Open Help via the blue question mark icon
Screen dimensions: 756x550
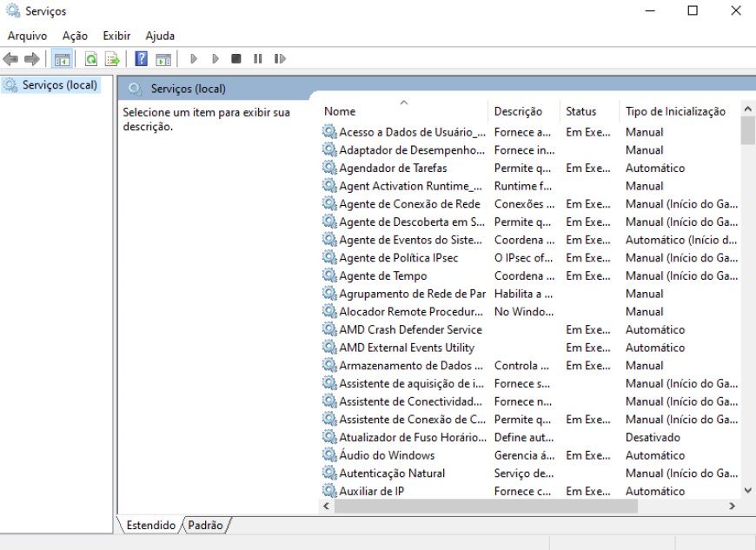[142, 59]
